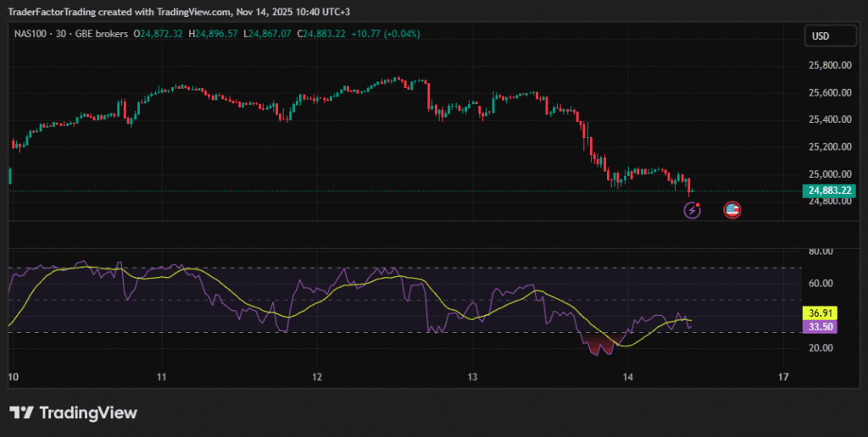868x437 pixels.
Task: Click the date label 14 on time axis
Action: (627, 377)
